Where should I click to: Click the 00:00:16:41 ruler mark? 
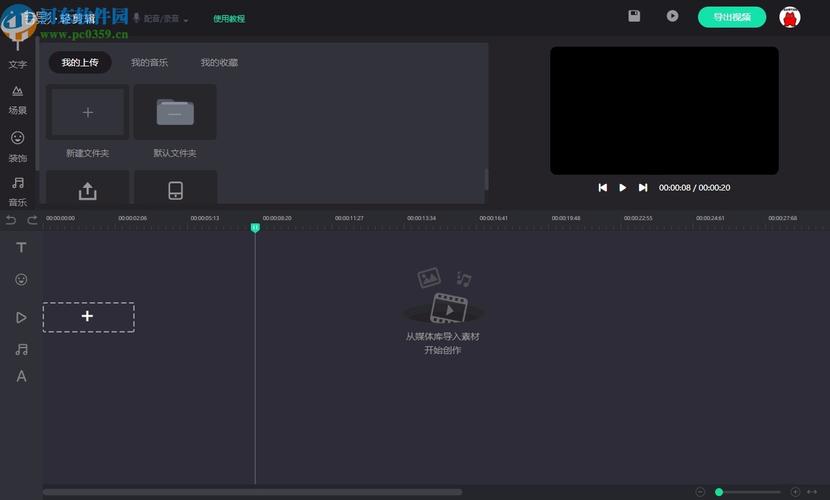pyautogui.click(x=493, y=218)
